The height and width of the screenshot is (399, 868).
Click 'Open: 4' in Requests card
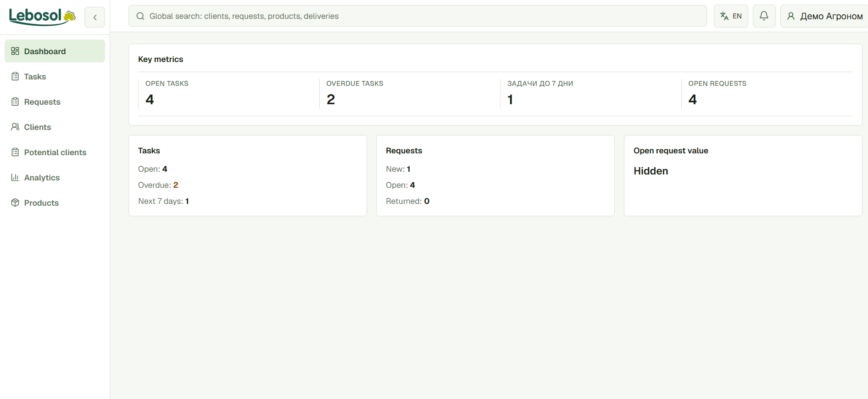pyautogui.click(x=401, y=185)
